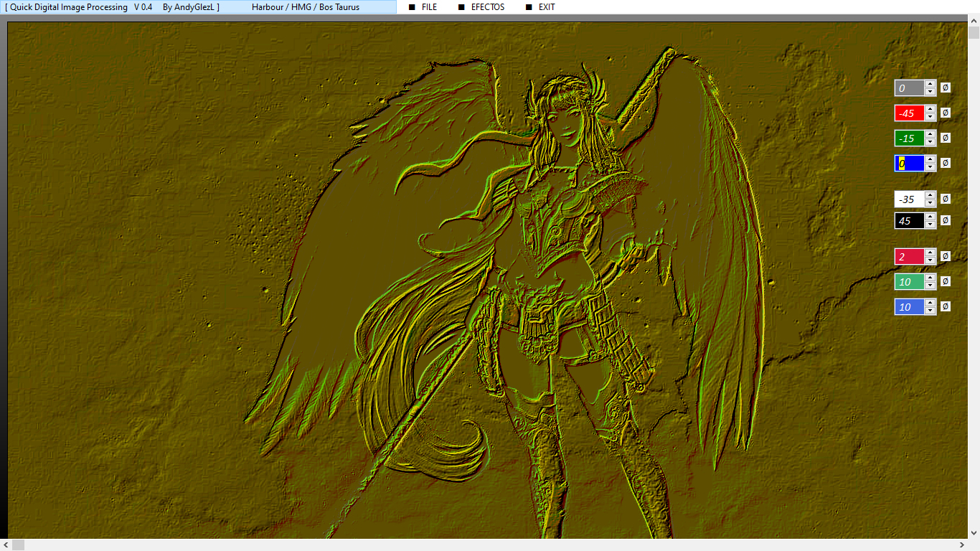Raise the royal blue 10 spinner value
Image resolution: width=980 pixels, height=551 pixels.
930,303
